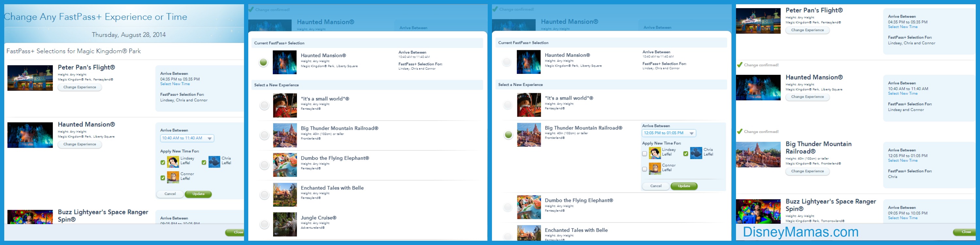Click Close button in the Thursday, August 28 panel
This screenshot has width=980, height=245.
click(235, 232)
